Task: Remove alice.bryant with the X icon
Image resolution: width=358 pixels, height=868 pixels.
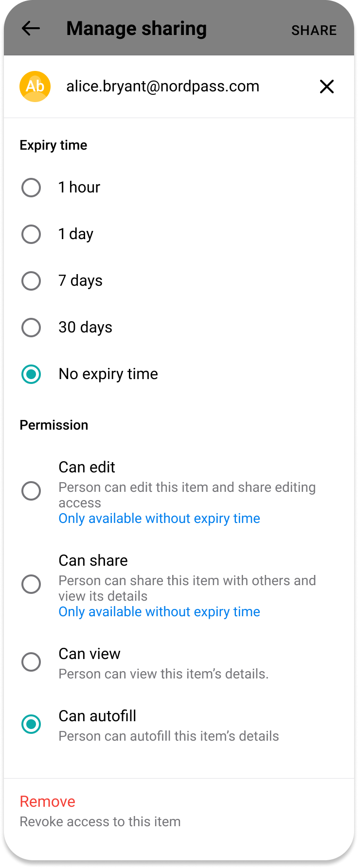Action: click(x=327, y=87)
